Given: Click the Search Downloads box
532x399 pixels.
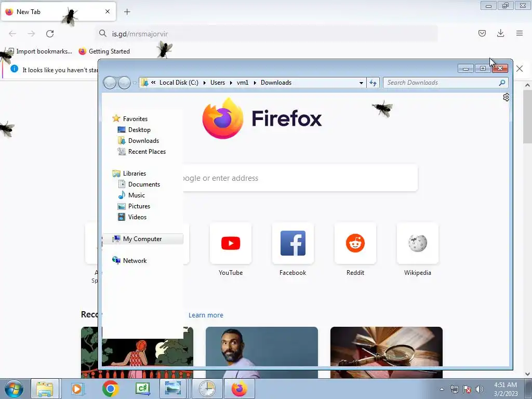Looking at the screenshot, I should click(x=445, y=83).
